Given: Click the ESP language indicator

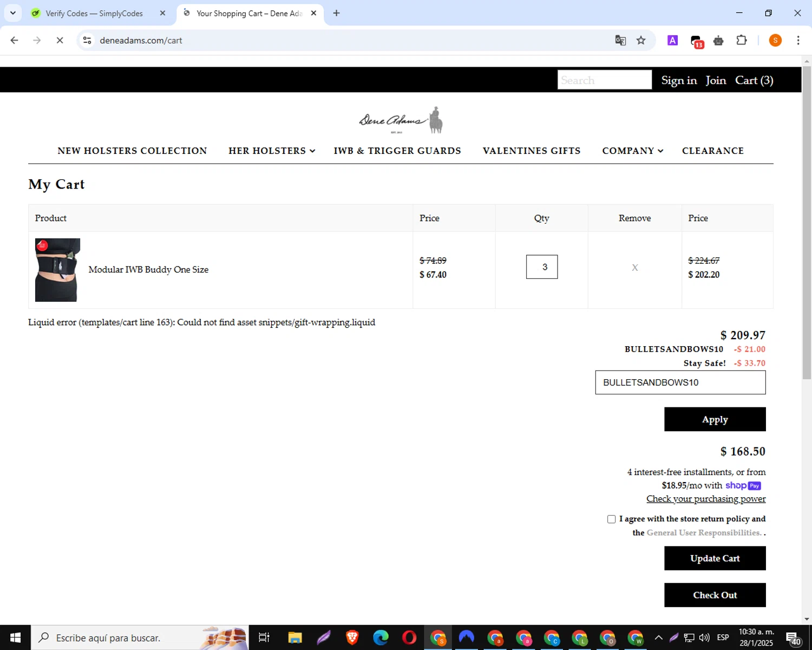Looking at the screenshot, I should pyautogui.click(x=723, y=638).
